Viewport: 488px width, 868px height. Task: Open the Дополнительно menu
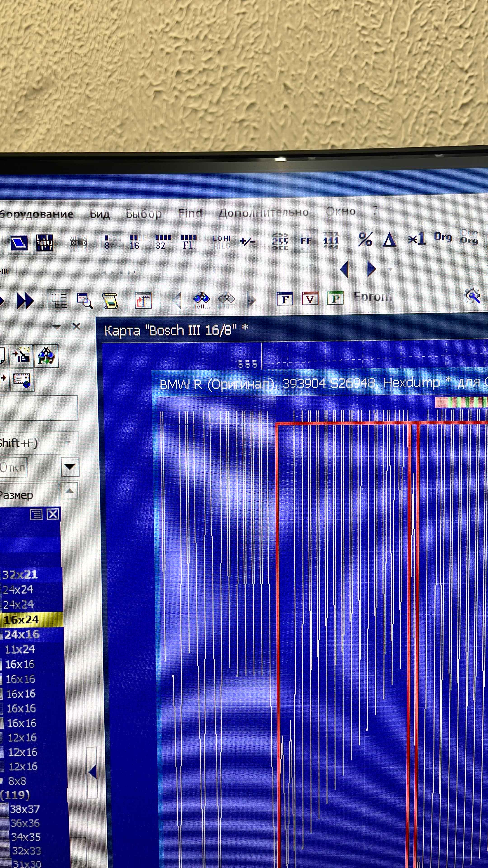(263, 213)
